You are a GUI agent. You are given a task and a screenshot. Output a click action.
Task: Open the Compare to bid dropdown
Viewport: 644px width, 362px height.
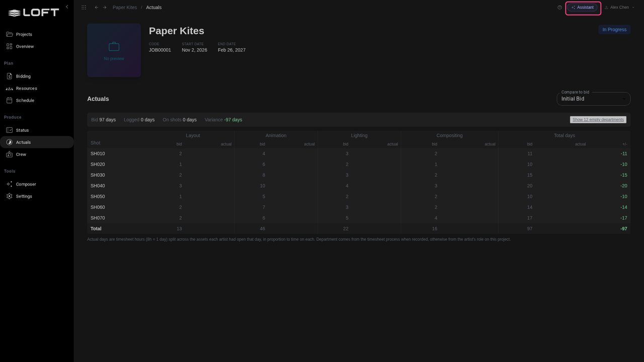(593, 99)
